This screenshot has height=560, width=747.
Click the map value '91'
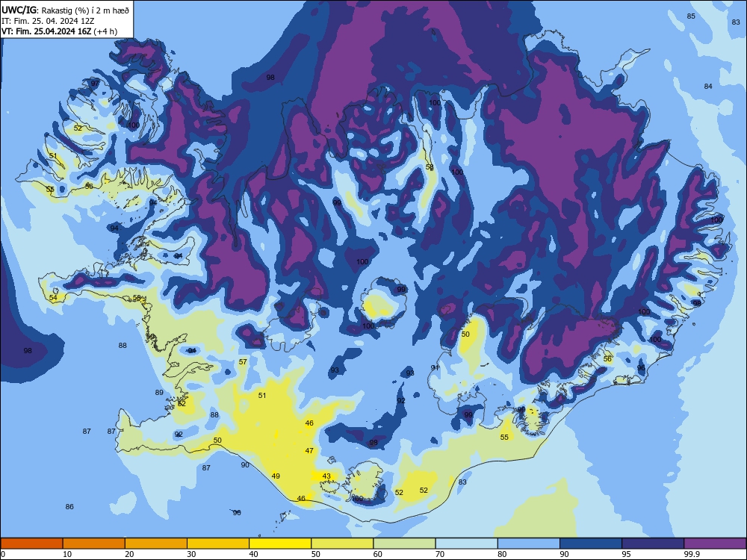[x=435, y=367]
